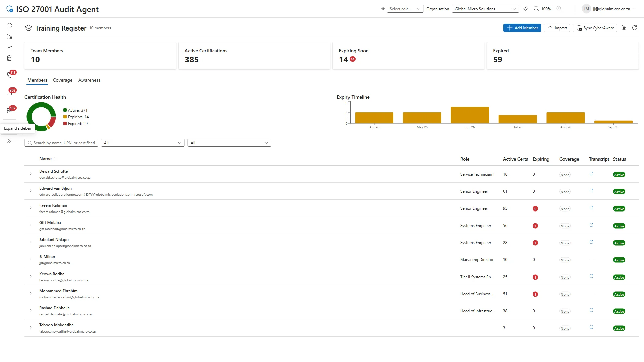644x362 pixels.
Task: Click the zoom out magnifier at the top
Action: (x=536, y=9)
